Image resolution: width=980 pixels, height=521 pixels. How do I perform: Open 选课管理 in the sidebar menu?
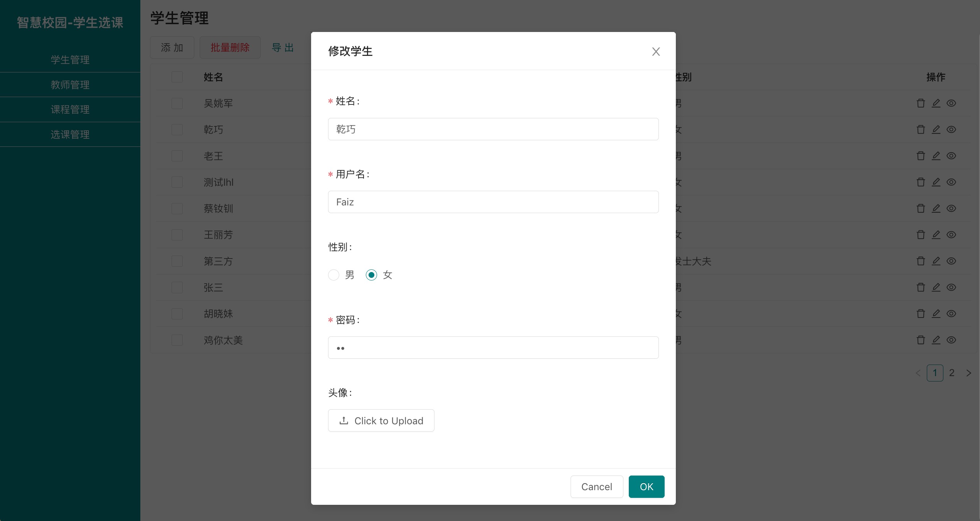(70, 134)
